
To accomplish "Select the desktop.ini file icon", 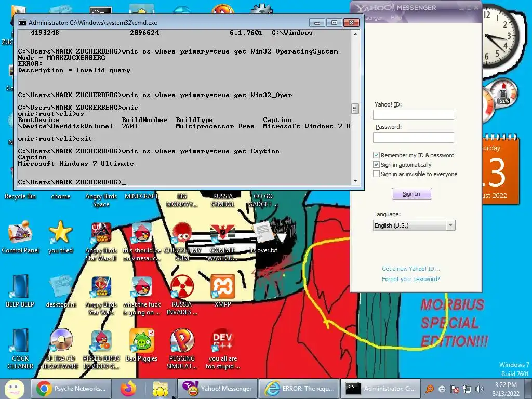I will coord(60,290).
